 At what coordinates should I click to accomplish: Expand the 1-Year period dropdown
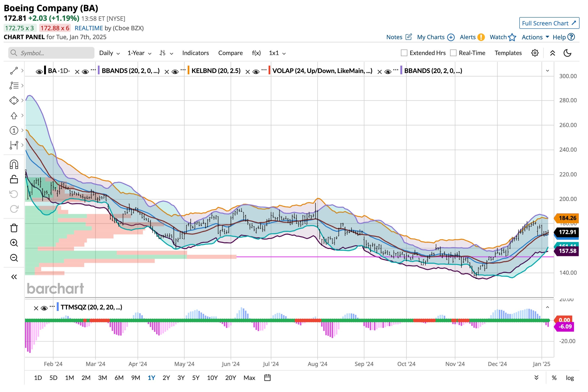pyautogui.click(x=139, y=53)
